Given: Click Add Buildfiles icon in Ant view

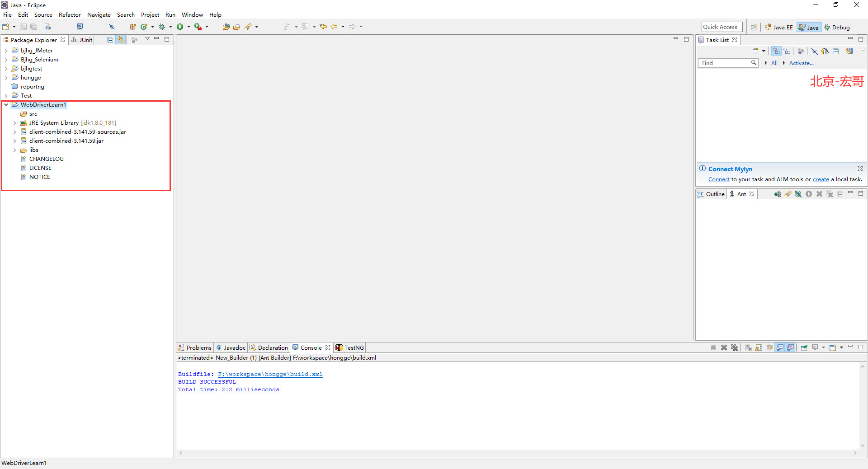Looking at the screenshot, I should point(777,194).
